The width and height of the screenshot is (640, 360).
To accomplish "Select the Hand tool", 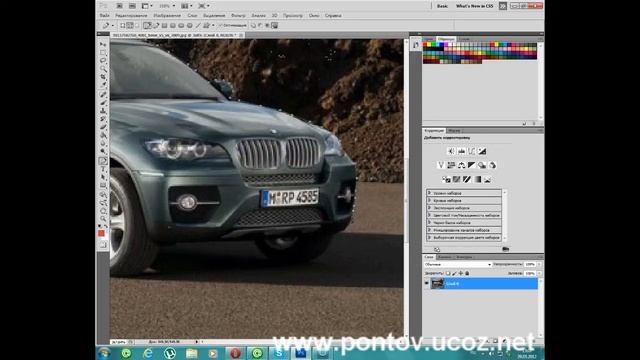I will [103, 211].
